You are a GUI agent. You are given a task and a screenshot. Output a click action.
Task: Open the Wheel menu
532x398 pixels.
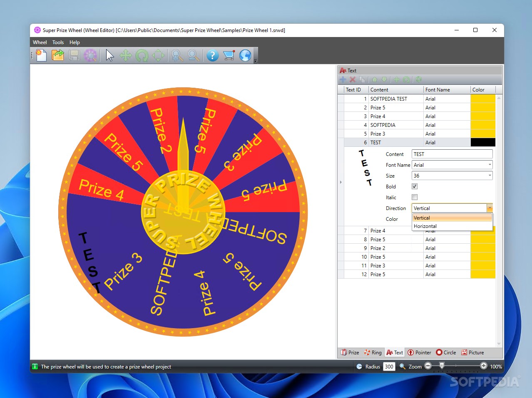tap(40, 42)
